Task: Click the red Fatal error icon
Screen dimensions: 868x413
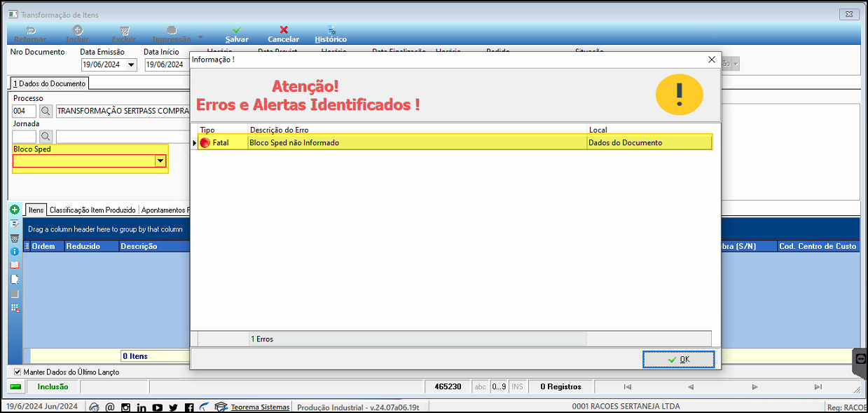Action: (205, 142)
